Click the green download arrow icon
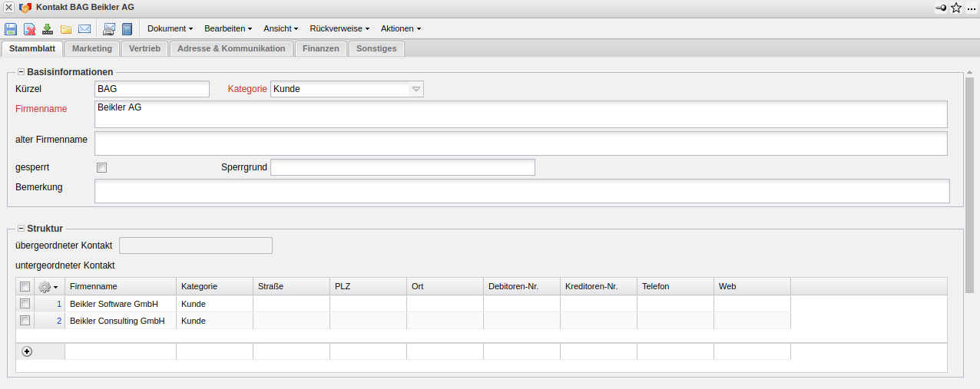Image resolution: width=980 pixels, height=389 pixels. [48, 29]
